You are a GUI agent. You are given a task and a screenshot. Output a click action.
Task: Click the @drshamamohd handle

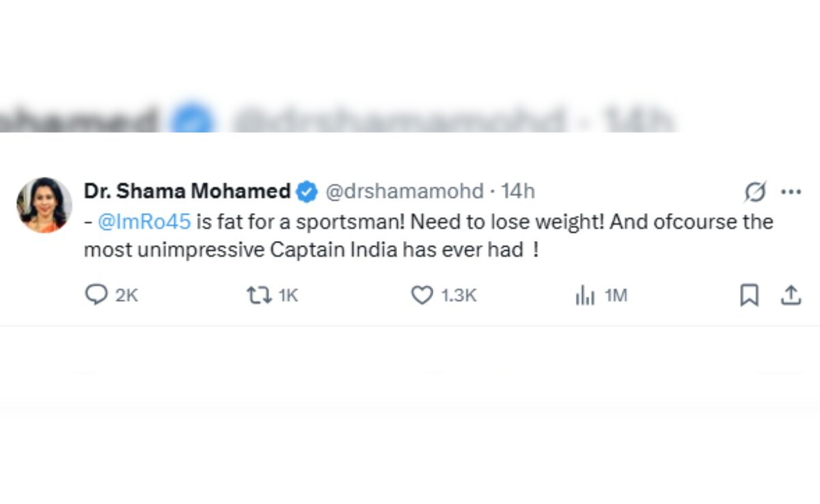(x=404, y=192)
